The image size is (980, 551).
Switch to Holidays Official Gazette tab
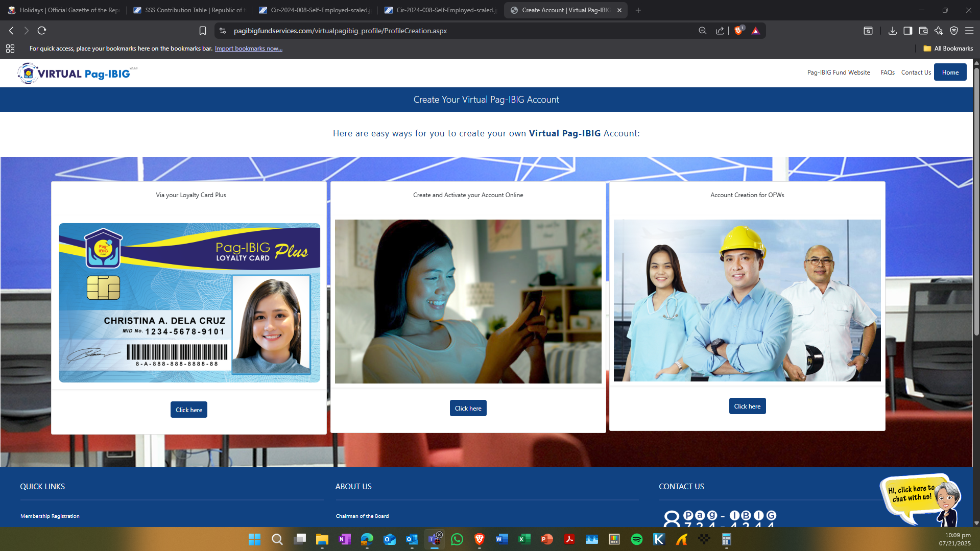[64, 10]
